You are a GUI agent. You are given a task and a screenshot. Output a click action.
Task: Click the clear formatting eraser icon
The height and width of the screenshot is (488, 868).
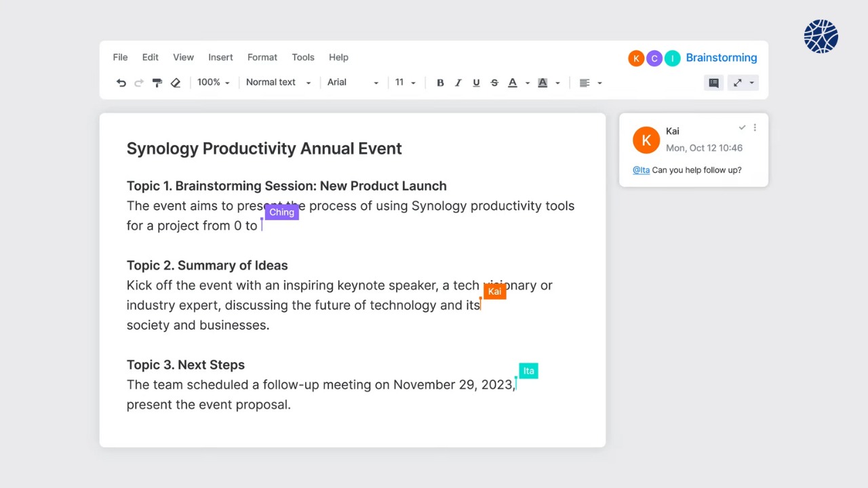pyautogui.click(x=176, y=83)
